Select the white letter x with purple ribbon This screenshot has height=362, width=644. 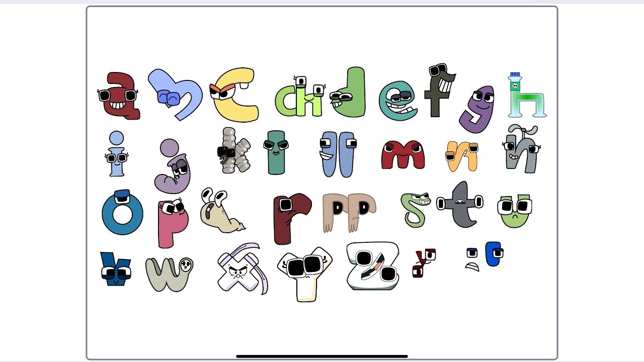[x=243, y=269]
